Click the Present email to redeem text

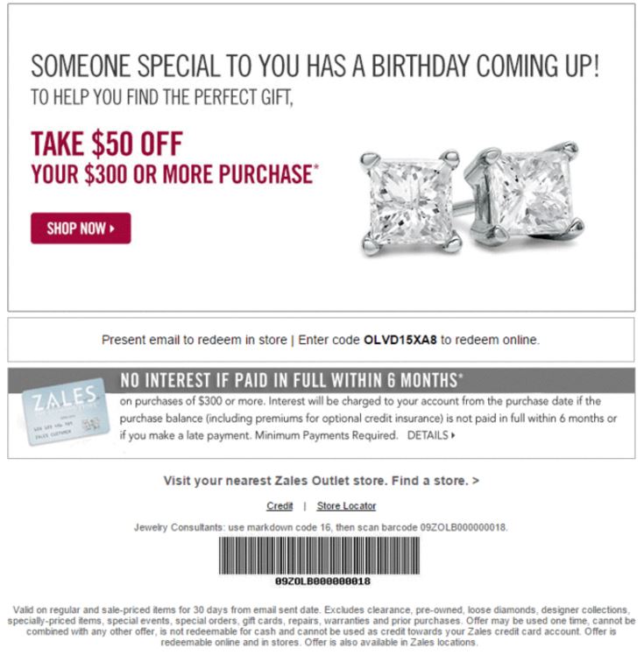pyautogui.click(x=195, y=340)
